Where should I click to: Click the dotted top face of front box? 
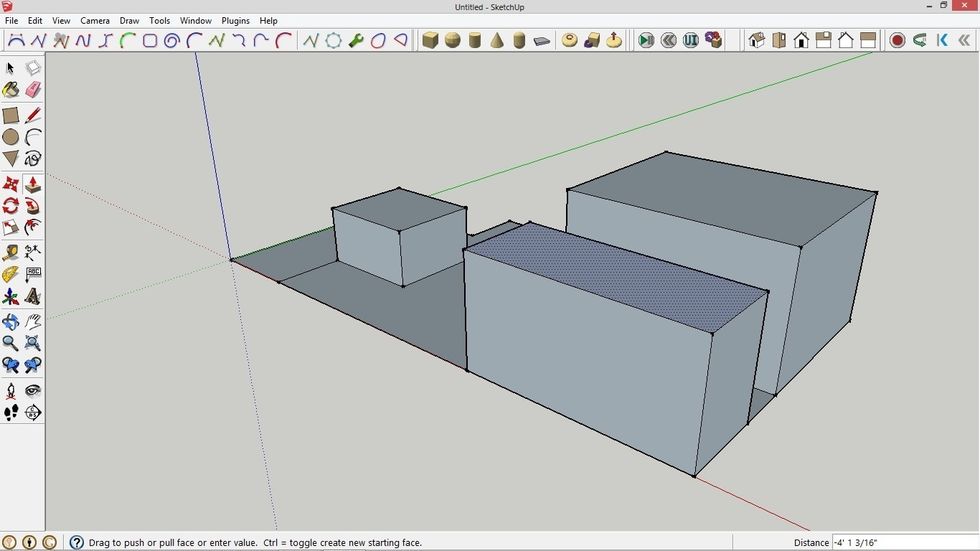click(615, 275)
